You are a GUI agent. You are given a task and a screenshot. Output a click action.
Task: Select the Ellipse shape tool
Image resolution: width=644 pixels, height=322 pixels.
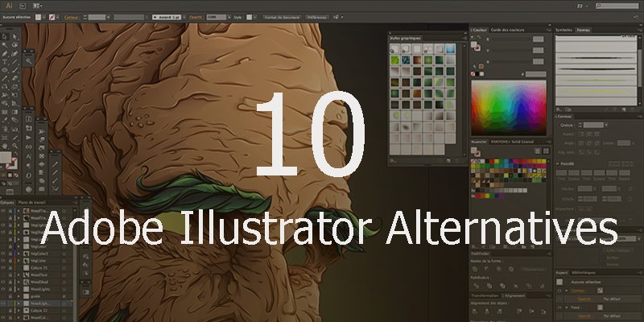5,70
